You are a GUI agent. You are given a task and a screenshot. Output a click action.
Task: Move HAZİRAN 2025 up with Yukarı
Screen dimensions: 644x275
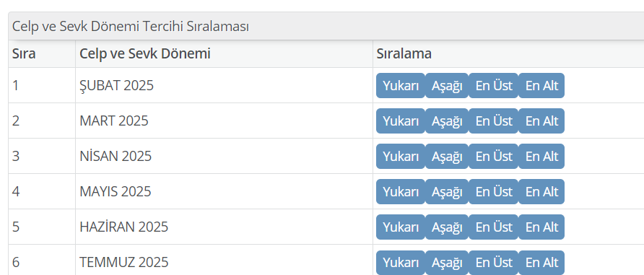click(401, 227)
